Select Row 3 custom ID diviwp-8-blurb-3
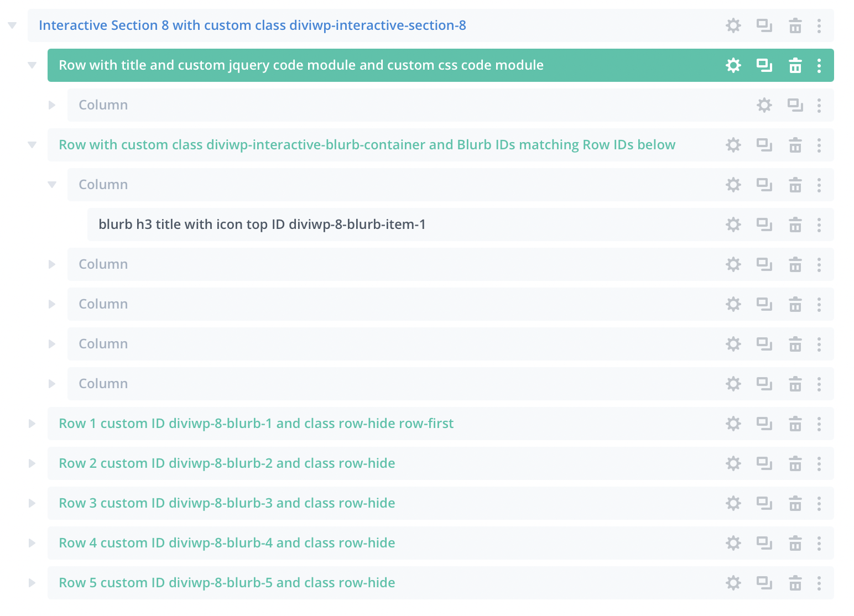 227,503
